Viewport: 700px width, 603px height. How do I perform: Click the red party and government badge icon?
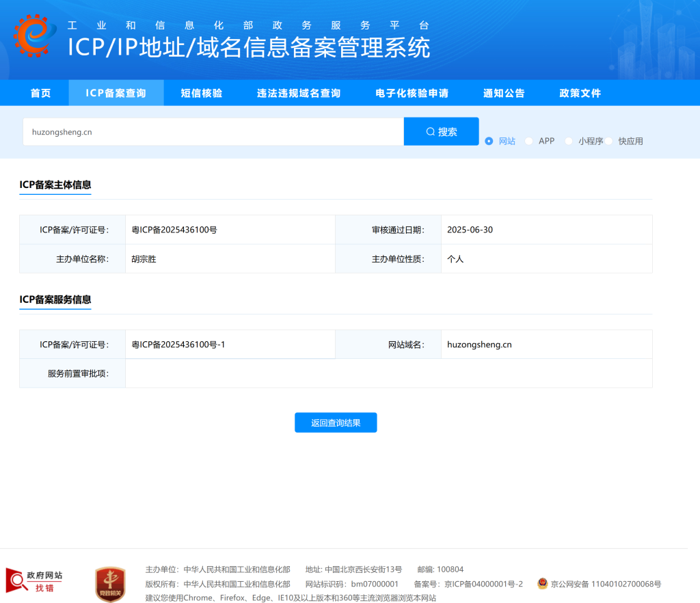[110, 584]
